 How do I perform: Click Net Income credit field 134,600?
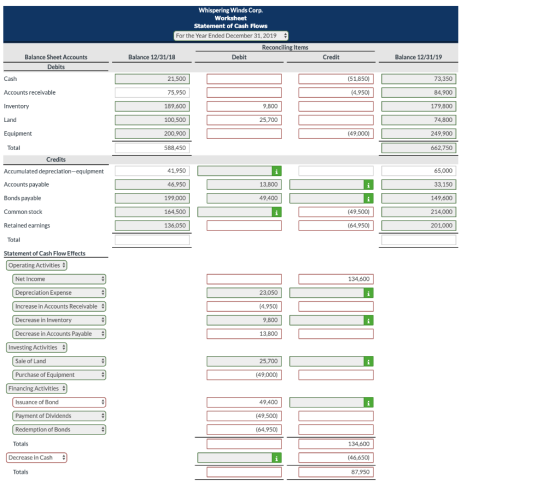[x=336, y=279]
